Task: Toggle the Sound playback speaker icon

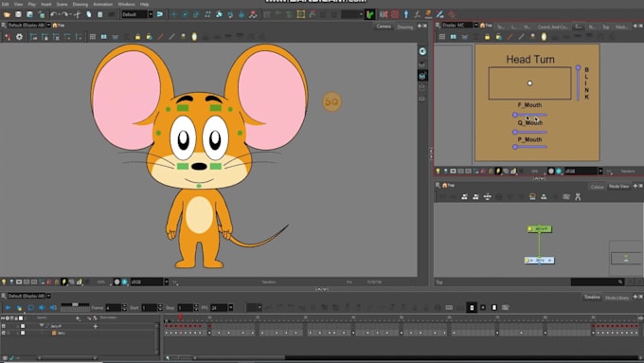Action: pyautogui.click(x=42, y=307)
